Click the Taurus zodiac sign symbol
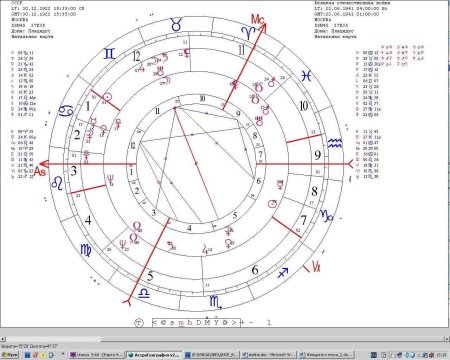Screen dimensions: 450x360 (176, 25)
